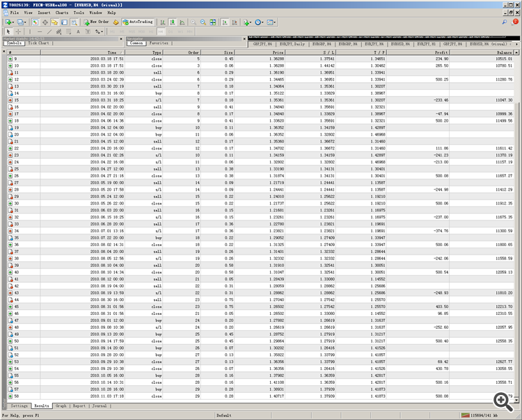Click the search magnifier icon at top right
This screenshot has height=420, width=522.
(x=505, y=22)
